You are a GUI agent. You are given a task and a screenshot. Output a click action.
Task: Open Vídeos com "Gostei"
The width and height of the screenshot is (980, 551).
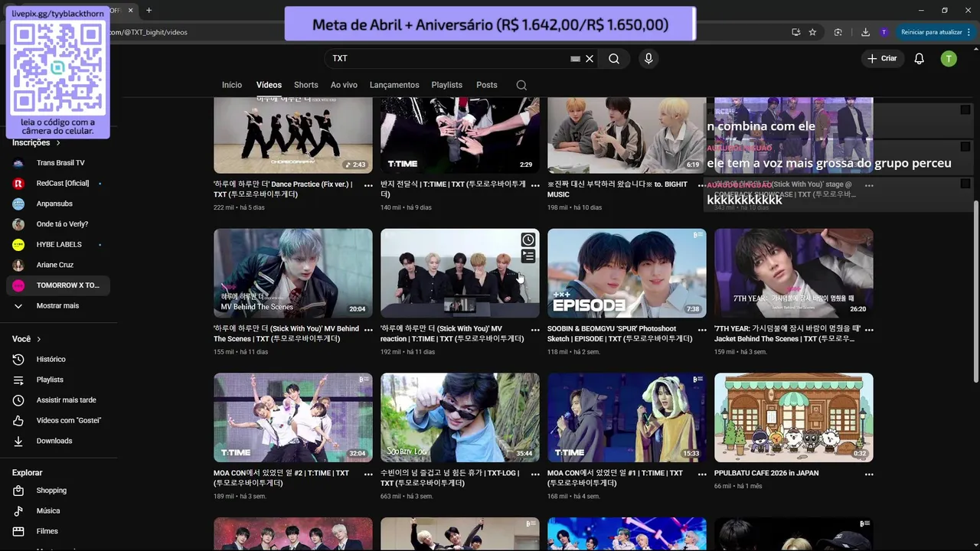tap(58, 420)
